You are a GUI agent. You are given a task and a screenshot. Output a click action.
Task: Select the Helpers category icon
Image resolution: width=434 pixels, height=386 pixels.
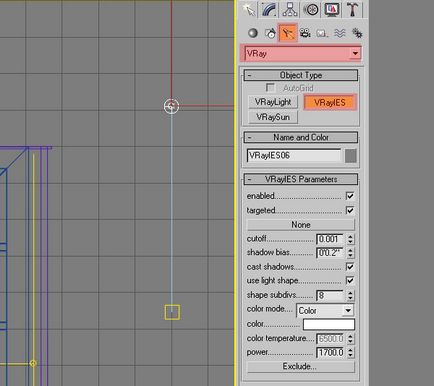coord(322,33)
